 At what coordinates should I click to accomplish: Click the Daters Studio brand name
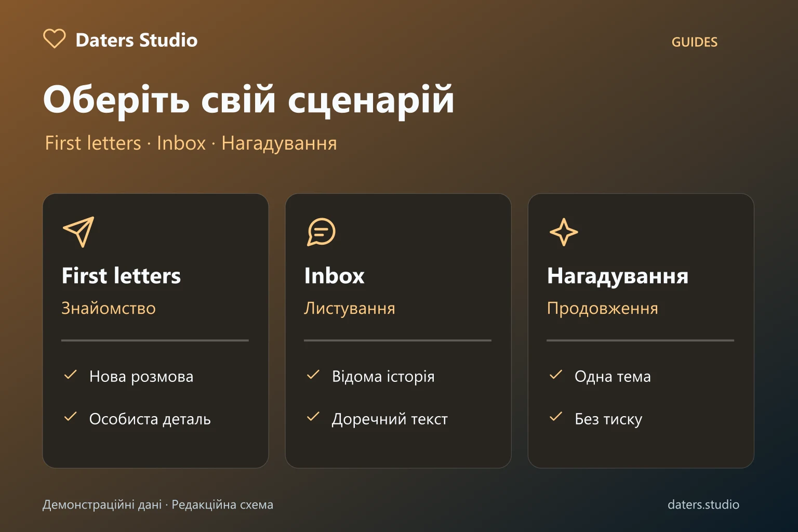pyautogui.click(x=137, y=40)
